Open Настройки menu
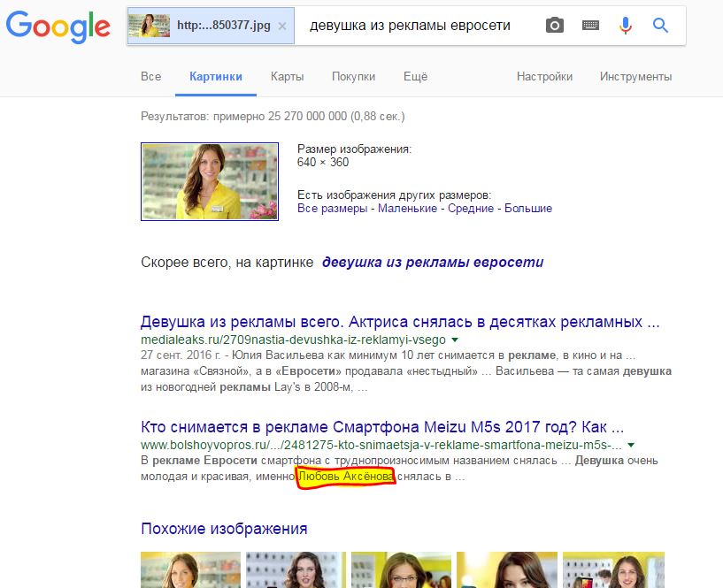The height and width of the screenshot is (588, 723). 544,77
